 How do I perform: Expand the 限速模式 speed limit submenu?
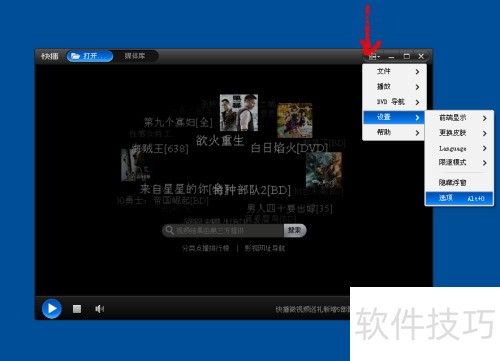[459, 163]
